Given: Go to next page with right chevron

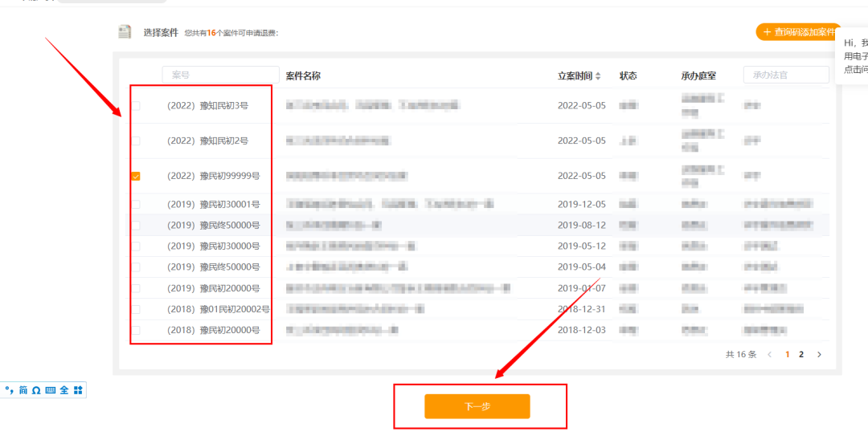Looking at the screenshot, I should click(x=819, y=354).
